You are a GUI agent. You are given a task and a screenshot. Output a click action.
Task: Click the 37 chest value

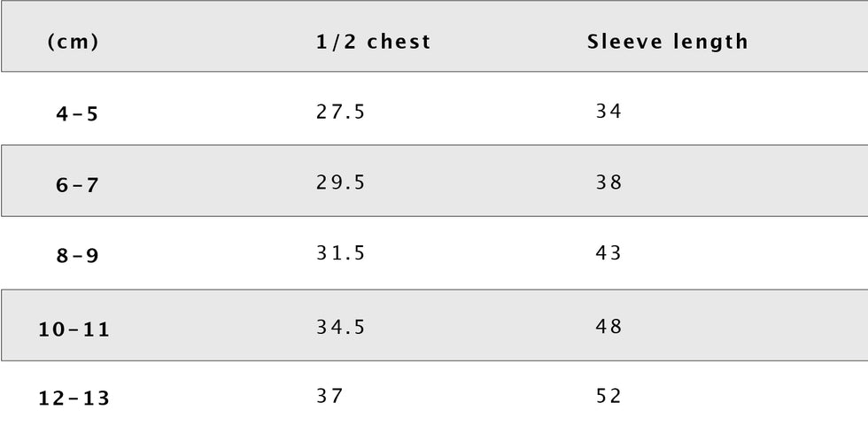(329, 396)
